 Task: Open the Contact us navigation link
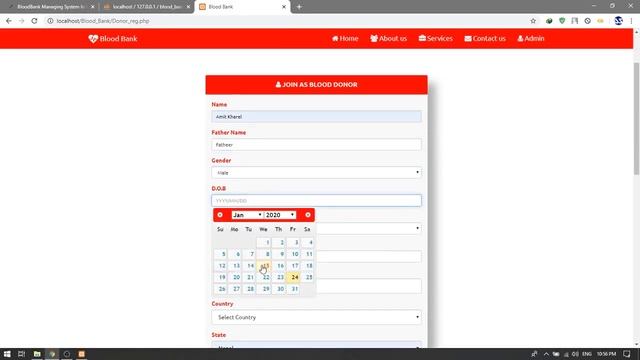coord(485,38)
